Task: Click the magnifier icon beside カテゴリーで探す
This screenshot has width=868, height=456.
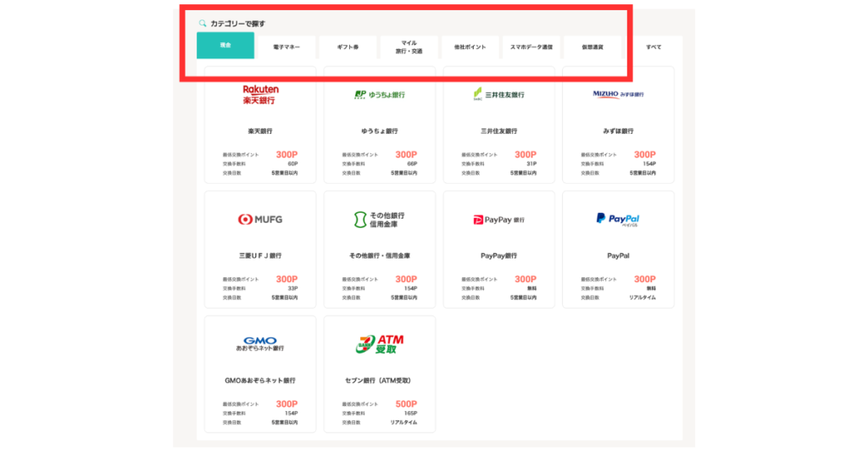Action: point(203,23)
